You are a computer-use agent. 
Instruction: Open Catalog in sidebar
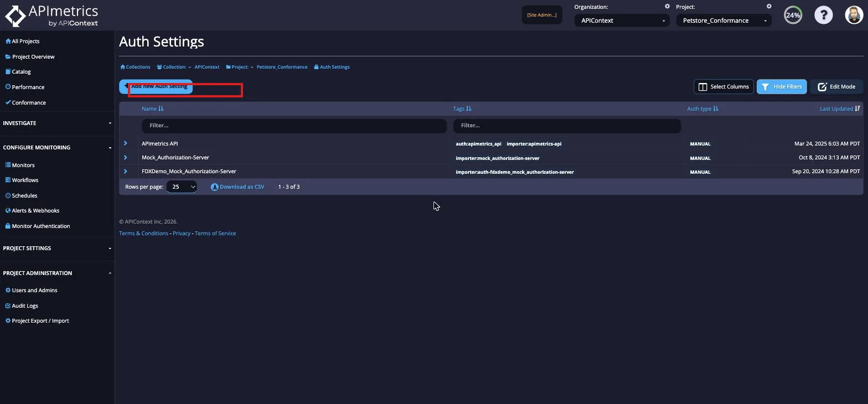point(18,71)
